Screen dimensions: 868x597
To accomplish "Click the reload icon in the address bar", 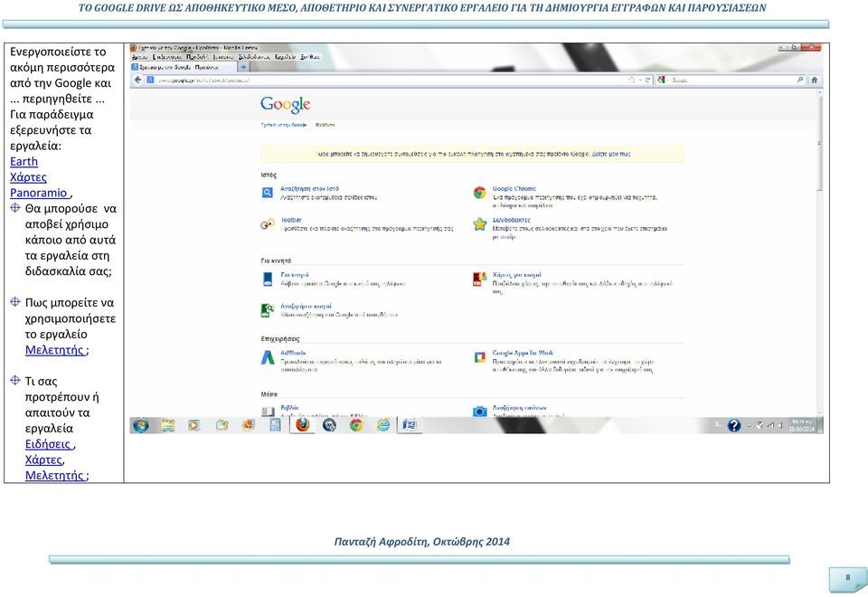I will click(x=647, y=81).
